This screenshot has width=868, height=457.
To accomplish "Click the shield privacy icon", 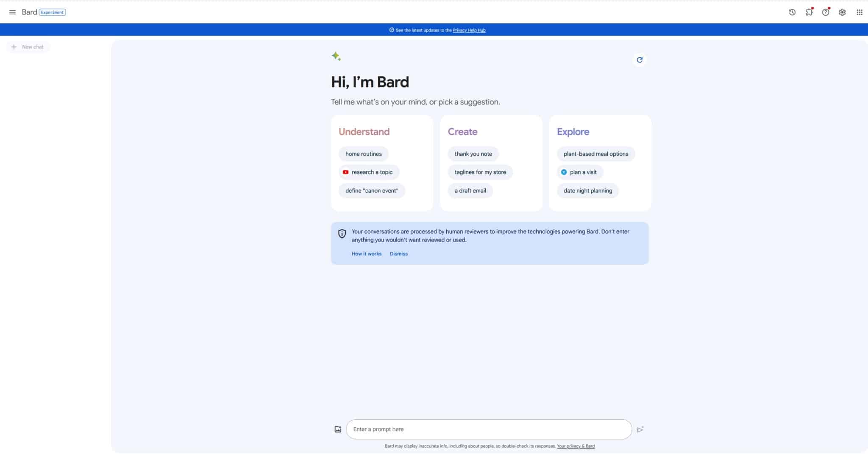I will [x=342, y=233].
